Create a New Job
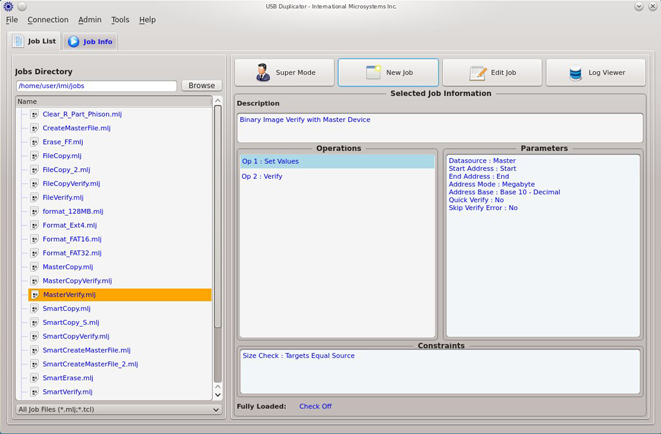 (388, 72)
